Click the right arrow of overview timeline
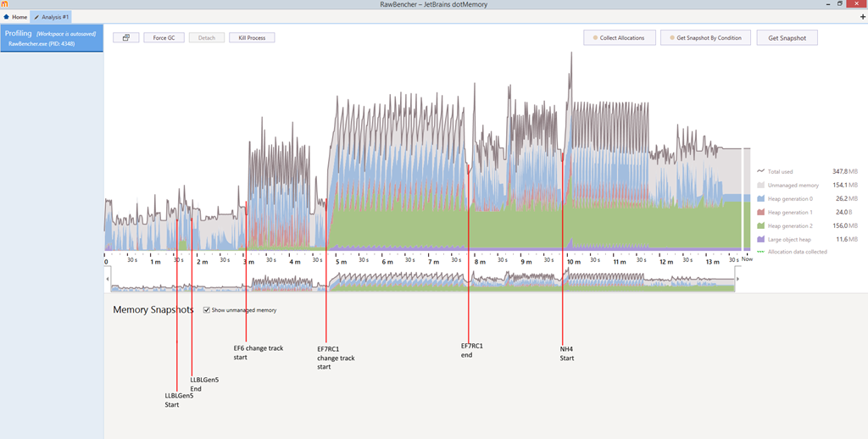Image resolution: width=868 pixels, height=439 pixels. pyautogui.click(x=738, y=279)
